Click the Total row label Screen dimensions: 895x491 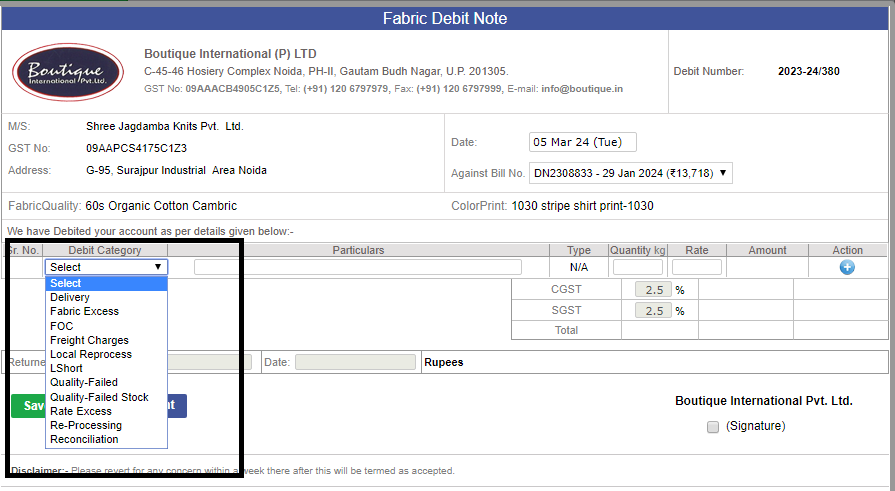[566, 331]
